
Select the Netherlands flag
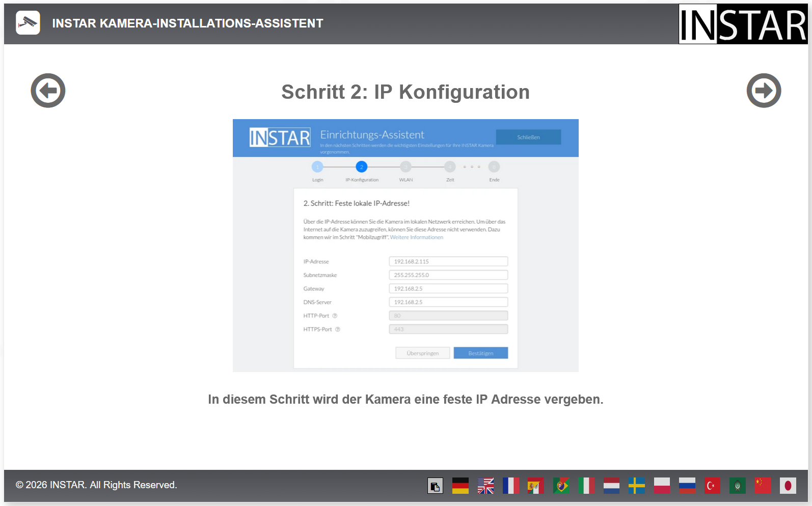pyautogui.click(x=611, y=486)
